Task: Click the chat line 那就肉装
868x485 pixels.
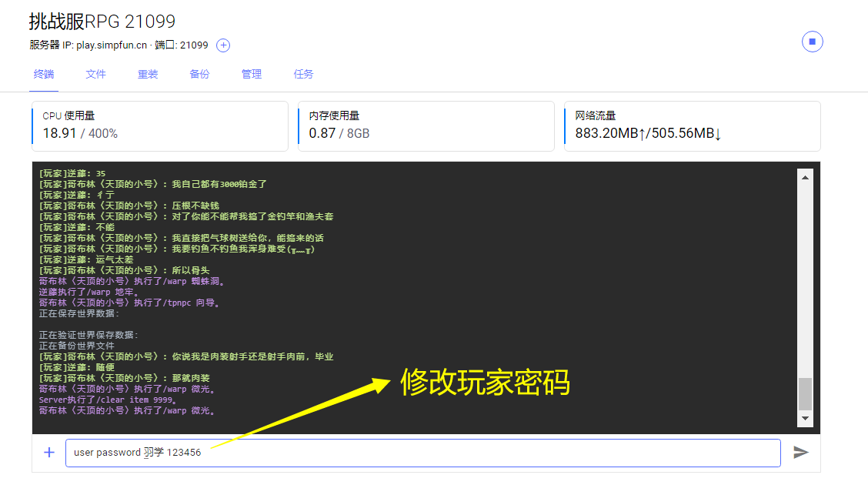Action: (125, 379)
